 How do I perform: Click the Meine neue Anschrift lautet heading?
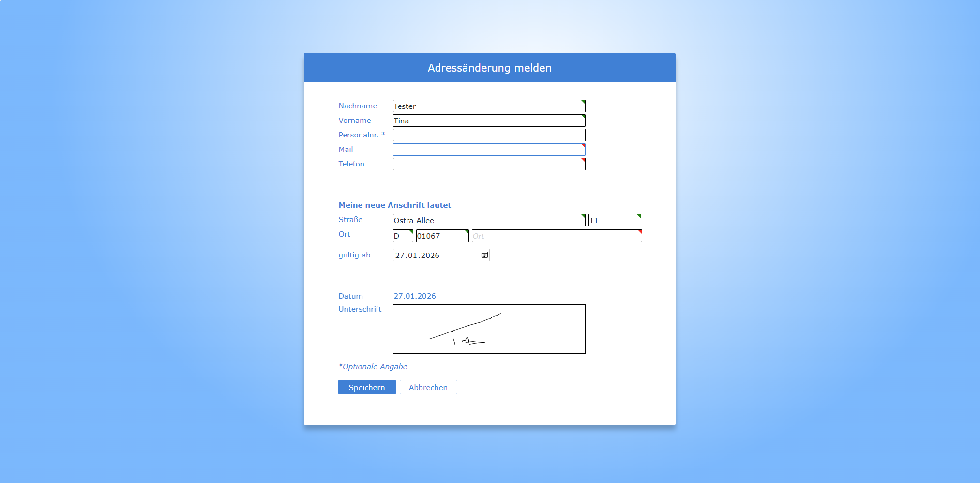[x=394, y=205]
